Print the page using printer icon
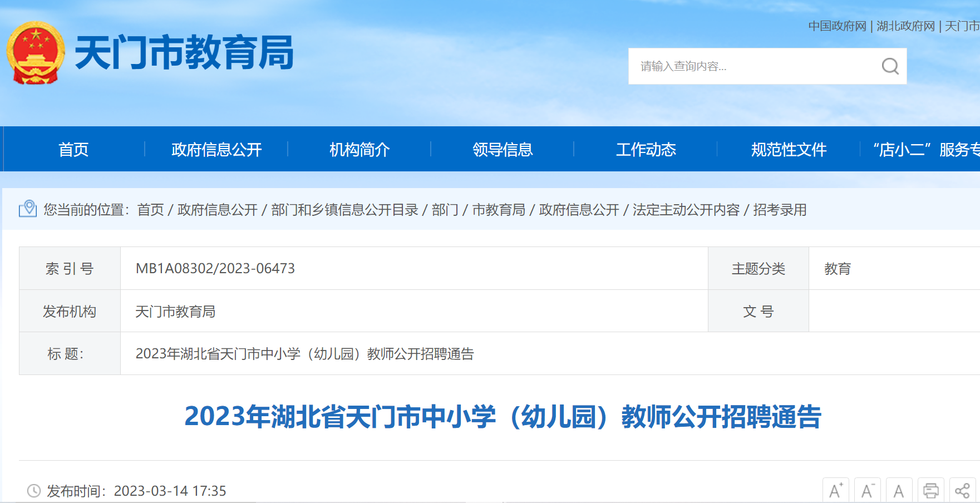 click(930, 490)
